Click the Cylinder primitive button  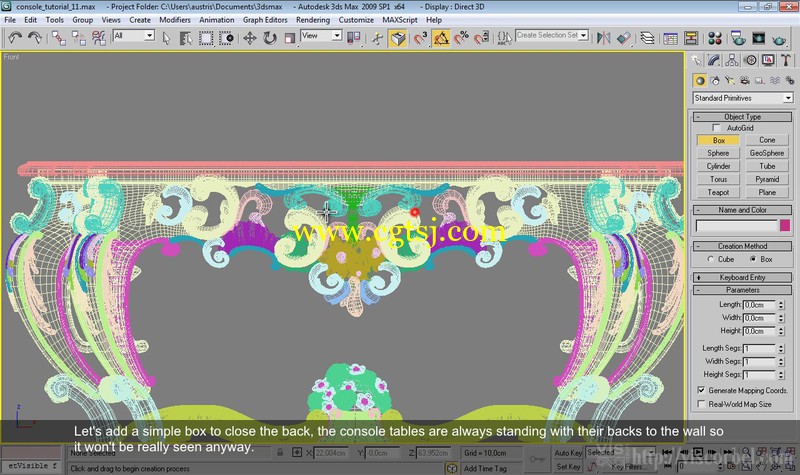click(718, 166)
